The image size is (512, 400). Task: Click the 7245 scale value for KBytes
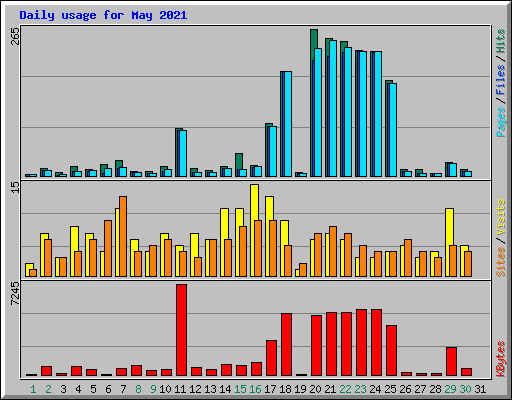click(15, 294)
